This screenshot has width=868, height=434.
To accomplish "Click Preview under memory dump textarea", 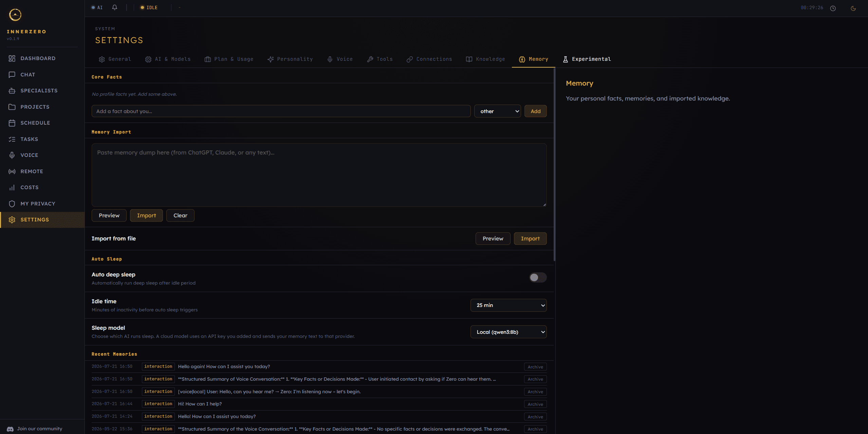I will (x=109, y=216).
